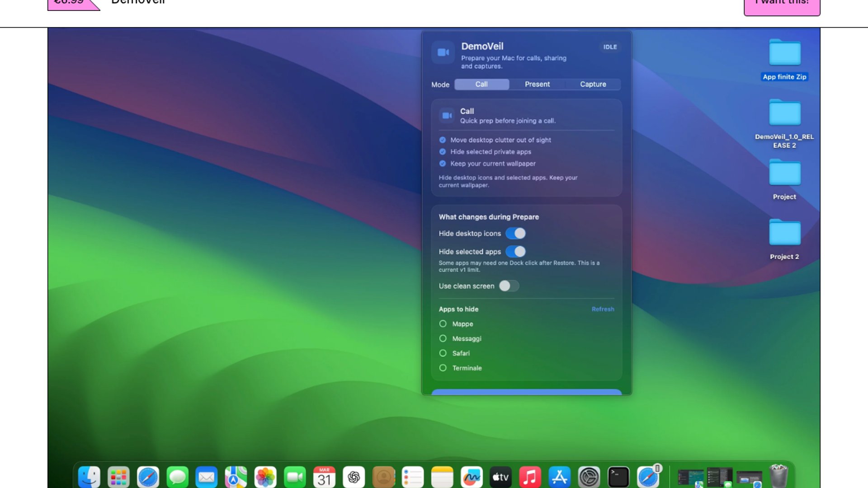The height and width of the screenshot is (488, 868).
Task: Switch to the Capture mode tab
Action: coord(593,84)
